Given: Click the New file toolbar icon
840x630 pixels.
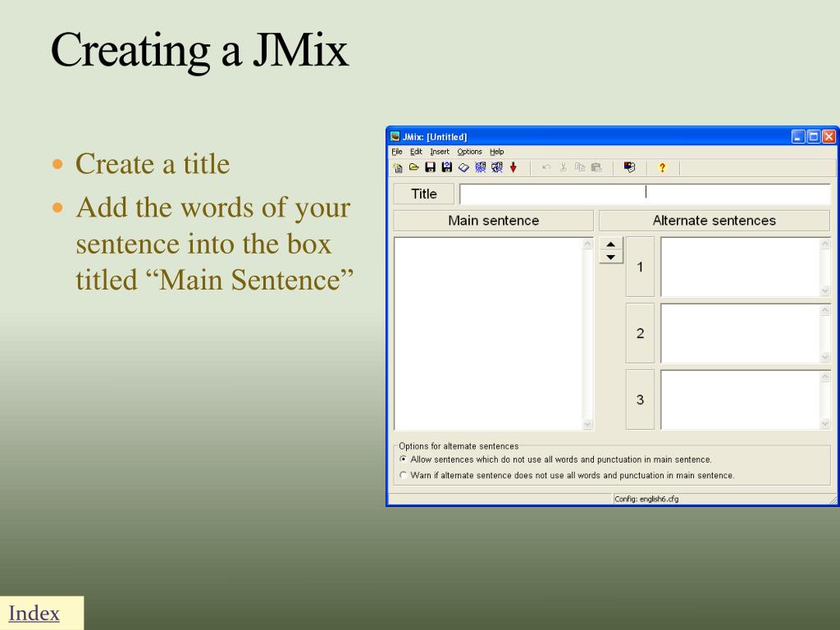Looking at the screenshot, I should click(x=398, y=167).
